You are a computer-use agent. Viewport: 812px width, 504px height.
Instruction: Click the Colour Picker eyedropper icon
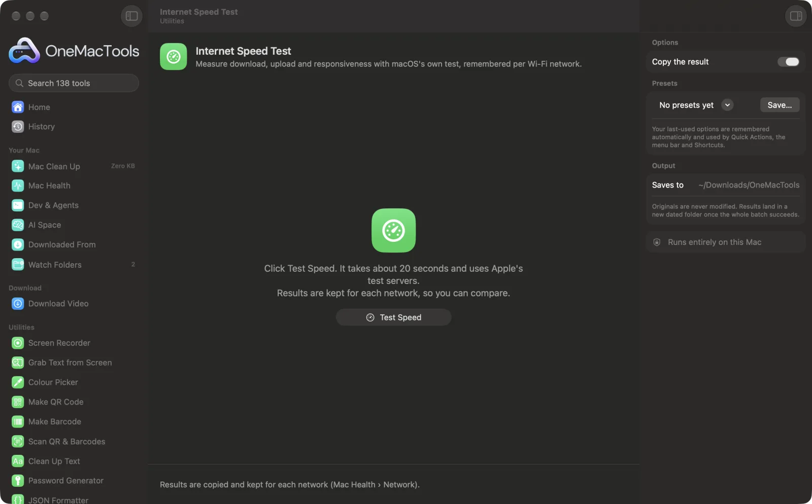point(18,382)
